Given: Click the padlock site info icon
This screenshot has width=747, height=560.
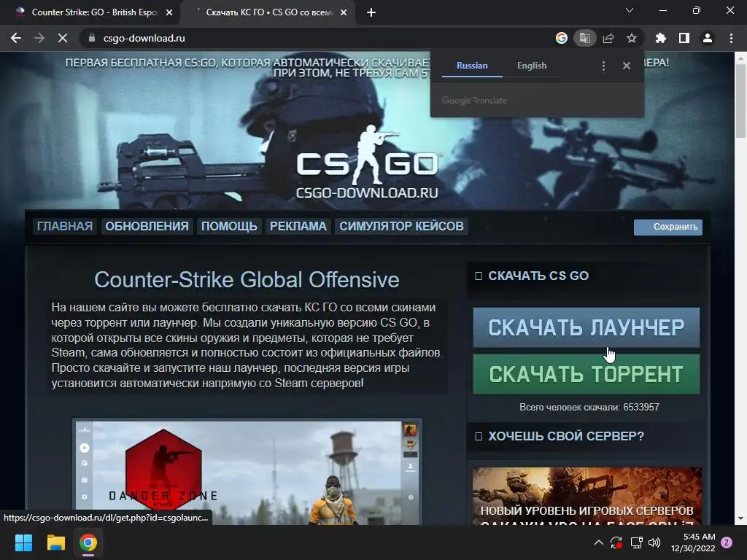Looking at the screenshot, I should click(92, 38).
